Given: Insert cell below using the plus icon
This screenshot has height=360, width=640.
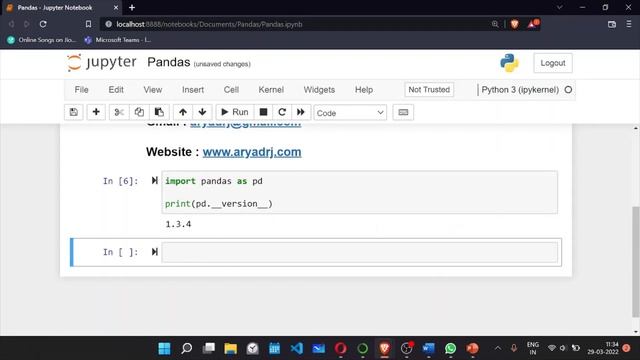Looking at the screenshot, I should 96,112.
